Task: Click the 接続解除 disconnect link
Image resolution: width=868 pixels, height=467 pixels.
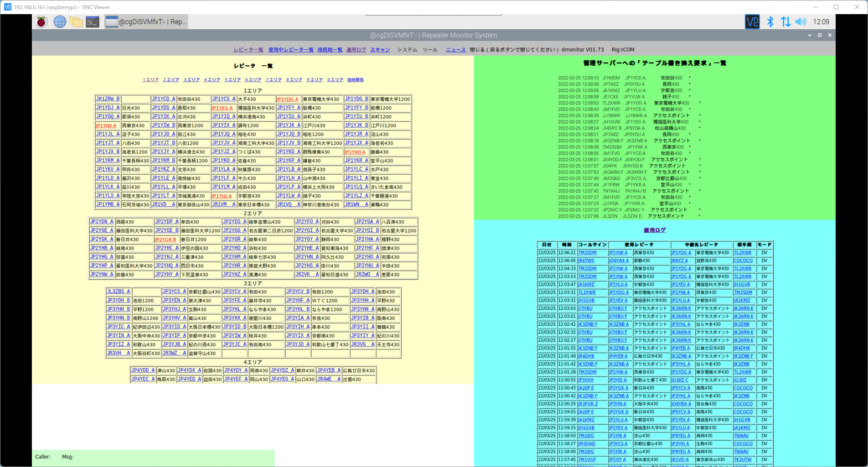Action: pos(356,80)
